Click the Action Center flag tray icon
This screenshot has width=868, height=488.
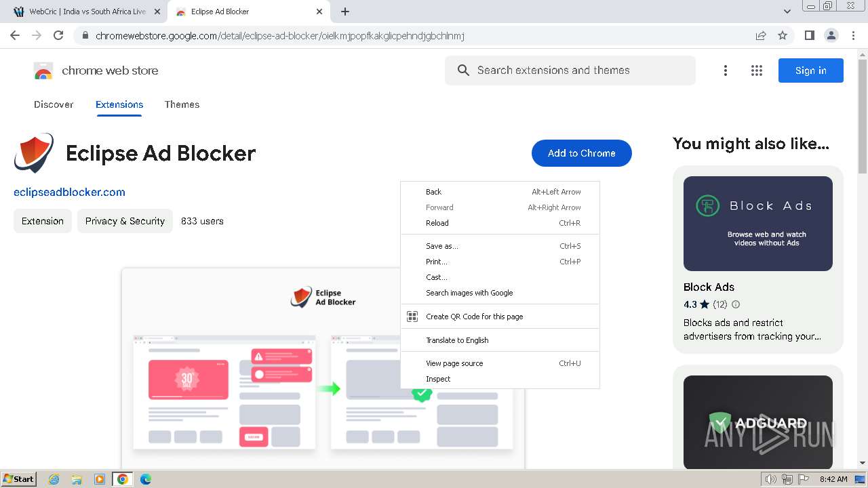804,479
